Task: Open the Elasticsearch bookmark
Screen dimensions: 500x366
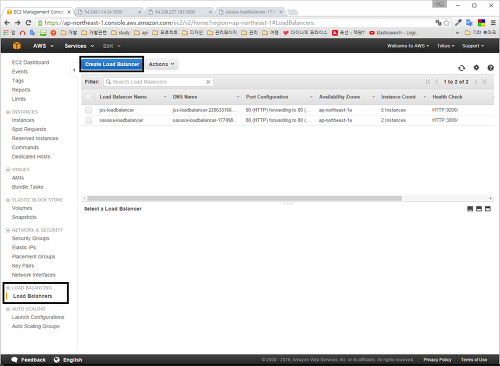Action: point(394,33)
